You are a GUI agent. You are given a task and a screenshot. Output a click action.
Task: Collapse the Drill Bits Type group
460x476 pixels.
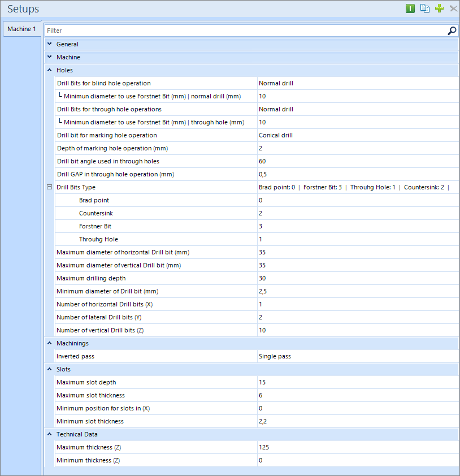pyautogui.click(x=50, y=187)
